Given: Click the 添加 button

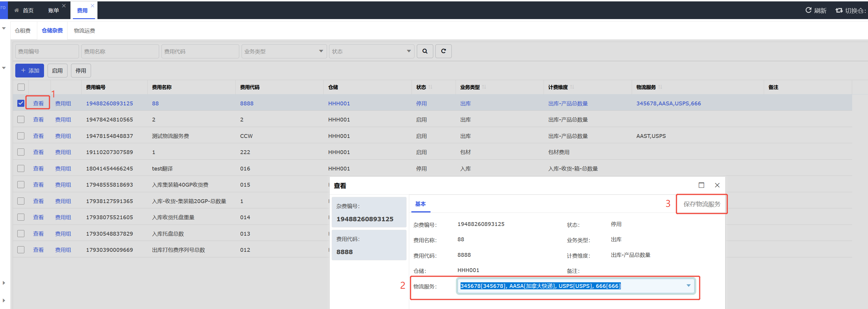Looking at the screenshot, I should coord(30,71).
